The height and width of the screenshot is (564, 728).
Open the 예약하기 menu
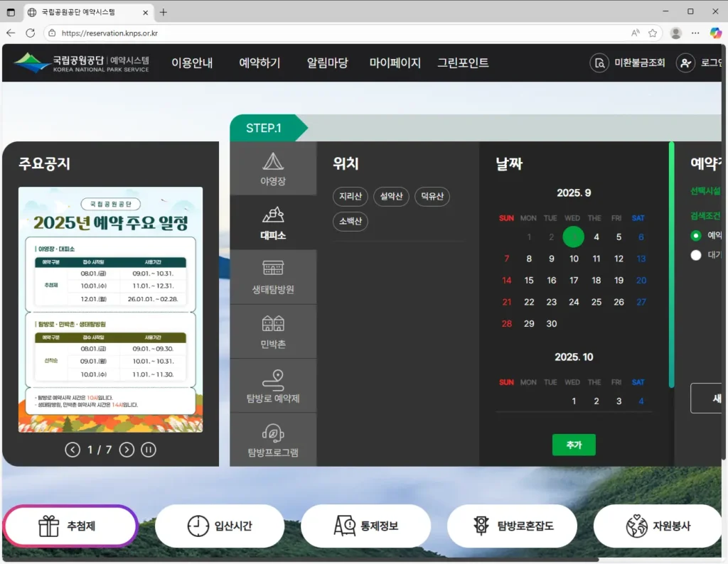coord(259,63)
